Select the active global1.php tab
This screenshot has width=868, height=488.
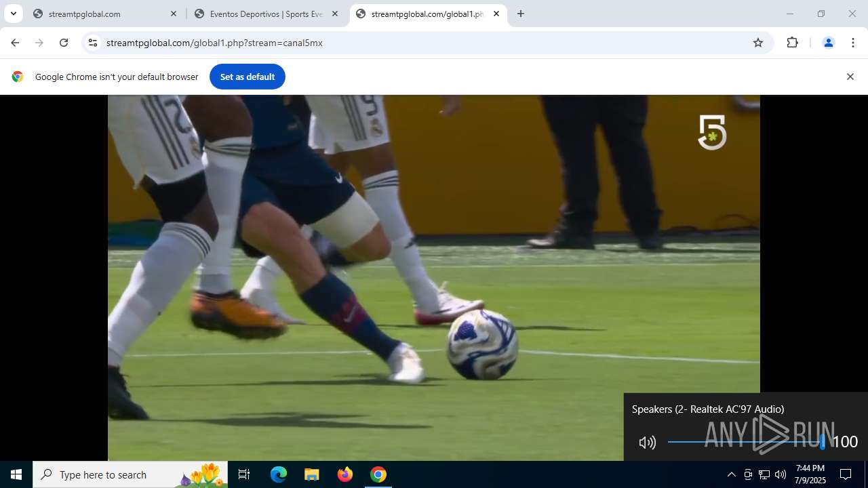tap(429, 14)
